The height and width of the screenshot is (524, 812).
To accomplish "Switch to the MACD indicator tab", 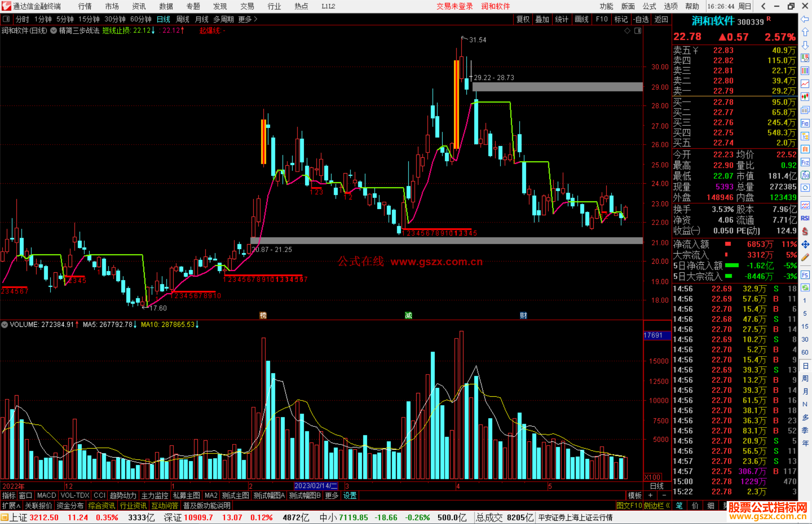I will point(47,495).
